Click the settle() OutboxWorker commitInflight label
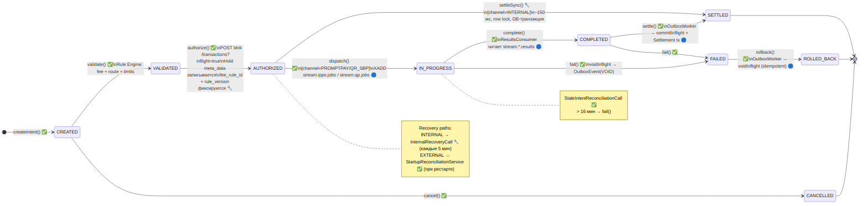Image resolution: width=868 pixels, height=206 pixels. pyautogui.click(x=669, y=33)
